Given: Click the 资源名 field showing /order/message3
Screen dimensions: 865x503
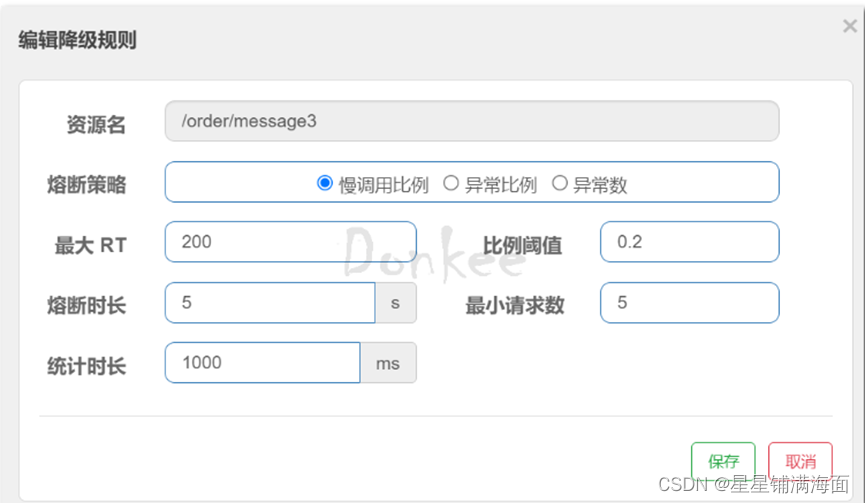Looking at the screenshot, I should pyautogui.click(x=472, y=121).
